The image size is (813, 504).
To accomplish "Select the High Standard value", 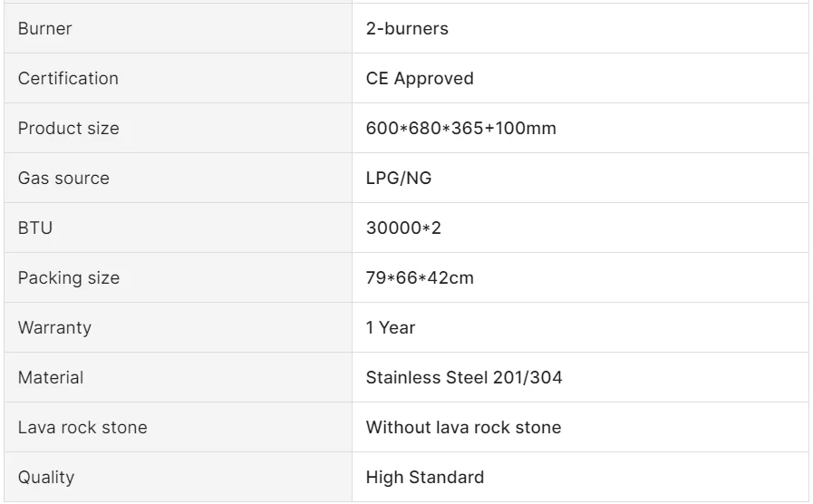I will [x=425, y=478].
